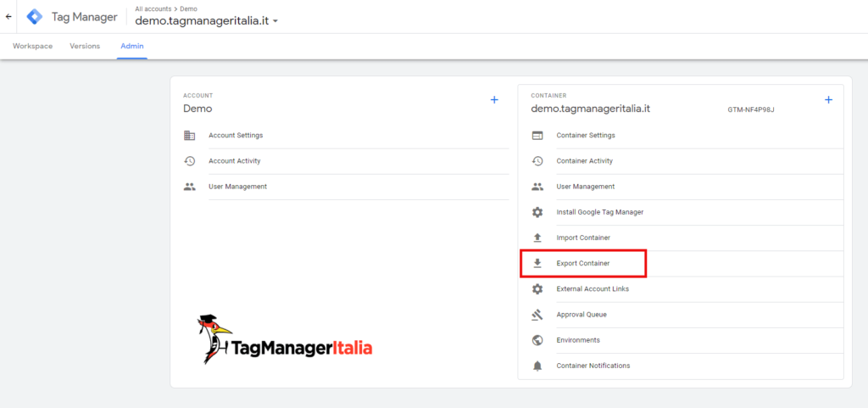Click the container name demo.tagmanageritalia.it in the card
This screenshot has width=868, height=408.
tap(590, 109)
